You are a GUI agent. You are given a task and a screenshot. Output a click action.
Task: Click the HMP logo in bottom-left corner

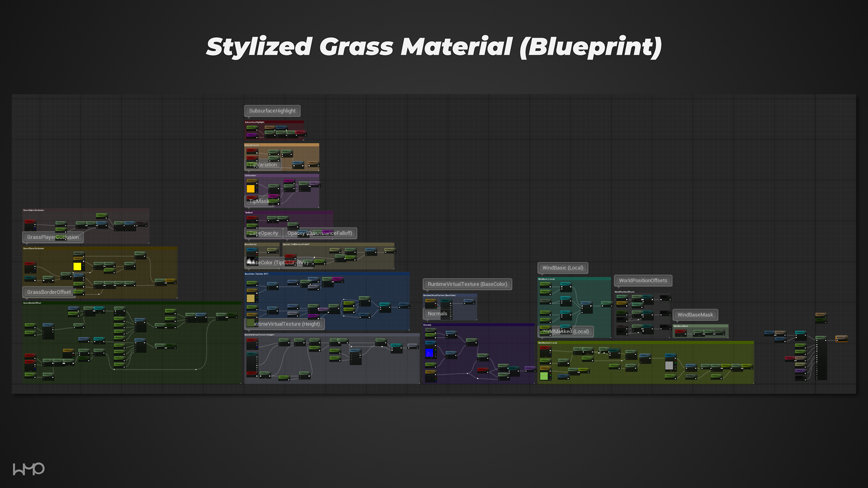click(28, 469)
